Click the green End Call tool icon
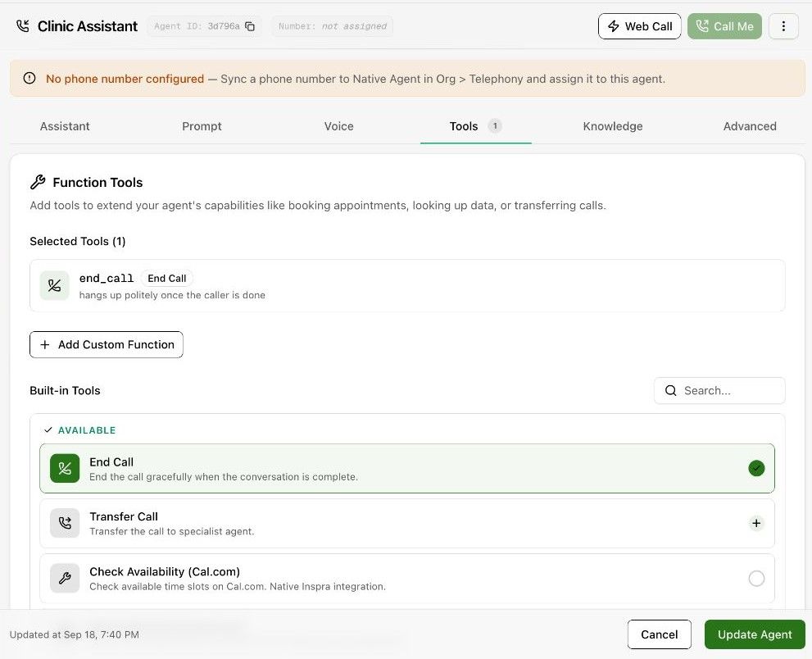Screen dimensions: 812x659 65,468
